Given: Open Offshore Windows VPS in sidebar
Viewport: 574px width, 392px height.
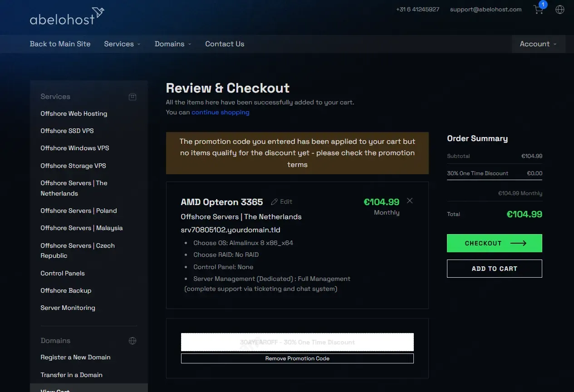Looking at the screenshot, I should (x=75, y=148).
